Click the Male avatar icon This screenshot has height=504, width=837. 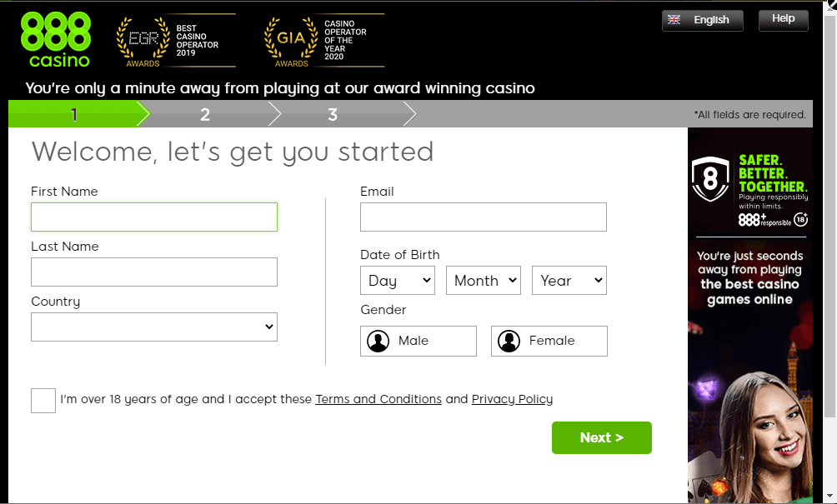click(x=378, y=341)
